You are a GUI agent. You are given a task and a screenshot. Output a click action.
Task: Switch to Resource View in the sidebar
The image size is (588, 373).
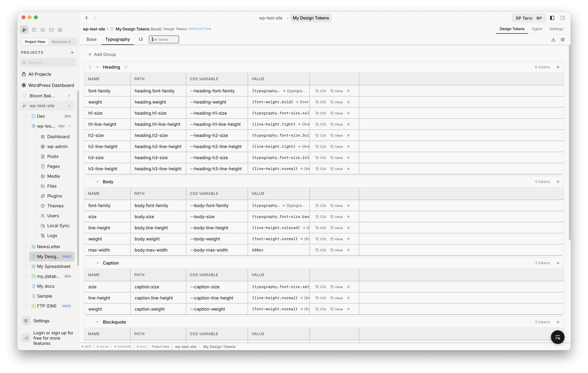63,42
